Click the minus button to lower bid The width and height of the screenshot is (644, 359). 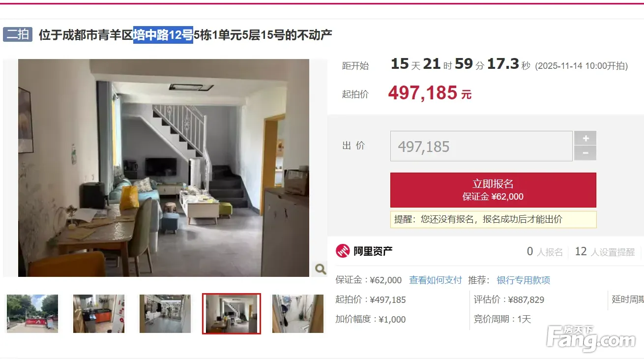pyautogui.click(x=585, y=153)
